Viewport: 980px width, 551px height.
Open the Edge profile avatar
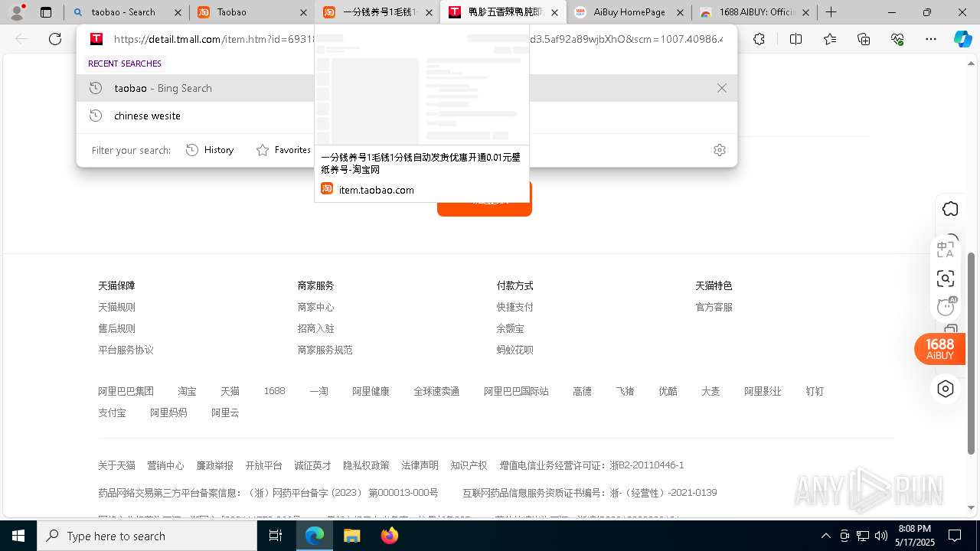click(x=17, y=12)
